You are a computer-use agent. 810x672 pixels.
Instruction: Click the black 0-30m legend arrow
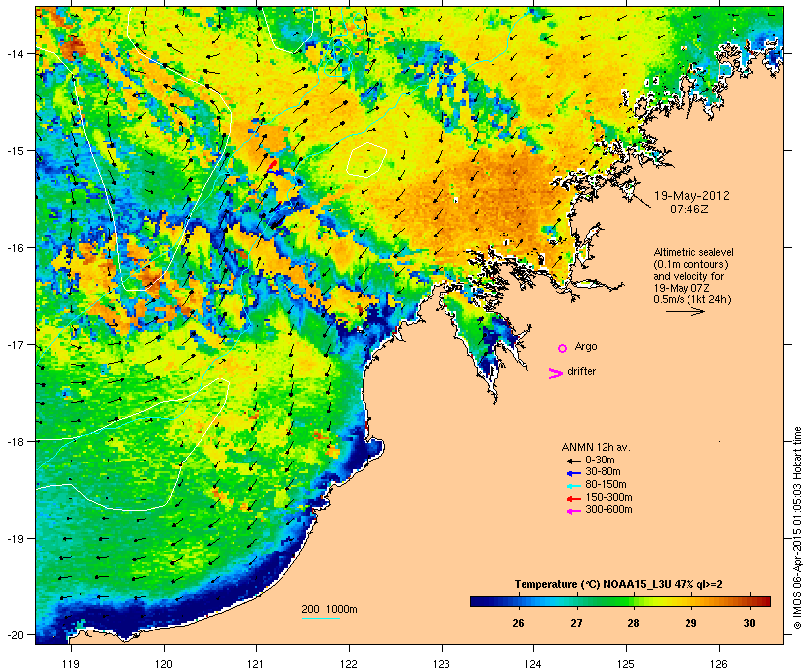pyautogui.click(x=574, y=461)
